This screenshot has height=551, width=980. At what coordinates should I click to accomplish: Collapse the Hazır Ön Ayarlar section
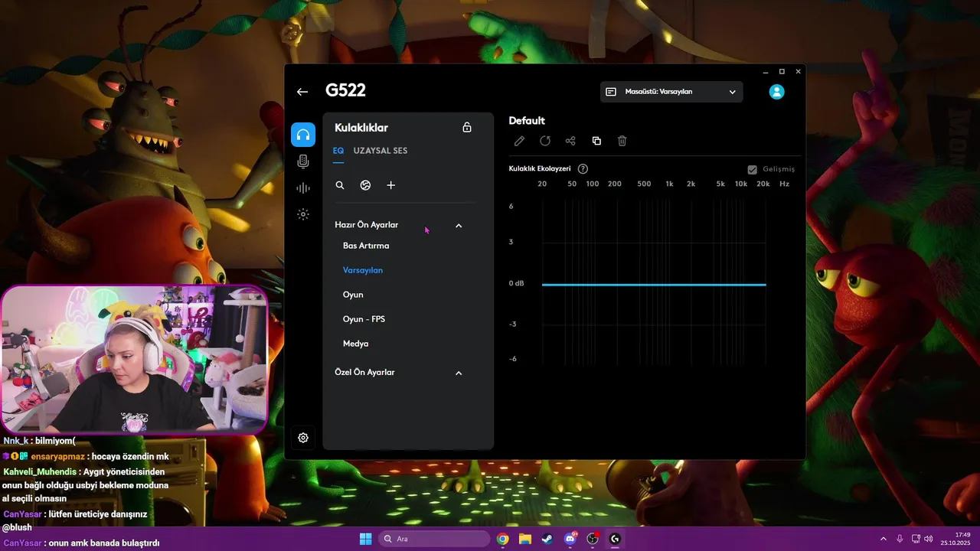pyautogui.click(x=459, y=226)
